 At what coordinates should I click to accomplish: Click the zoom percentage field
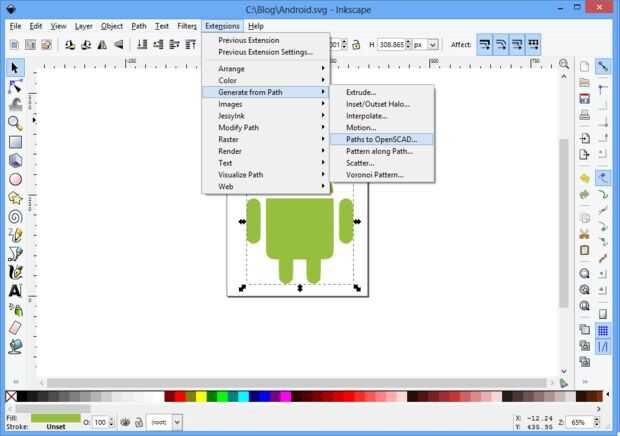point(581,422)
